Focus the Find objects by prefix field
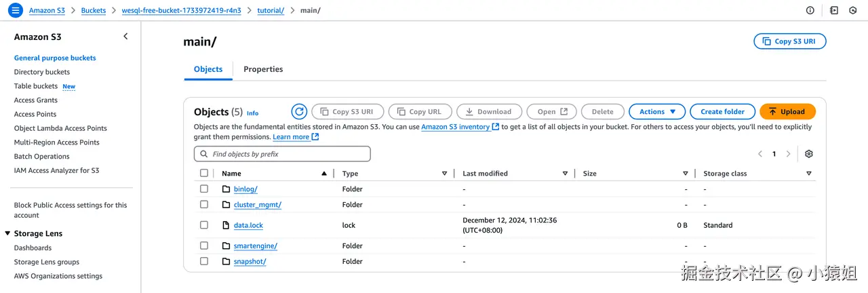Screen dimensions: 868x293 coord(282,154)
